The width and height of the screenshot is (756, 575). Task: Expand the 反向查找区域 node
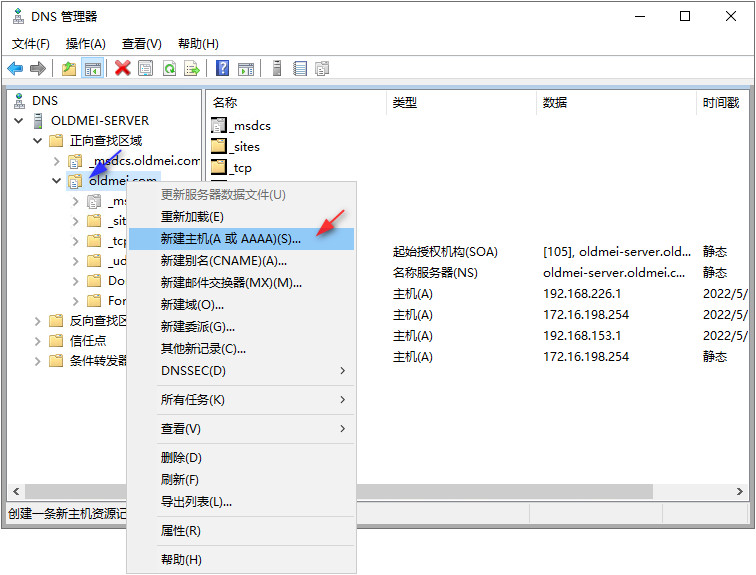[x=38, y=321]
